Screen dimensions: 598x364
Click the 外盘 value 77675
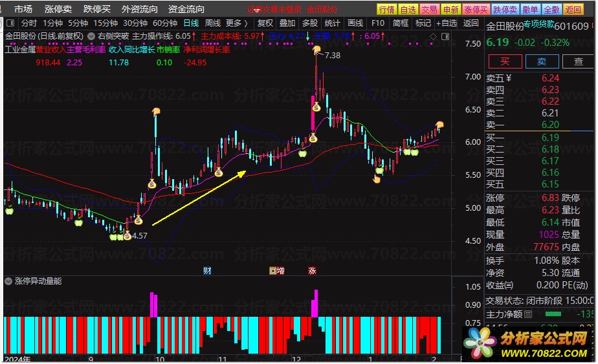(x=546, y=247)
